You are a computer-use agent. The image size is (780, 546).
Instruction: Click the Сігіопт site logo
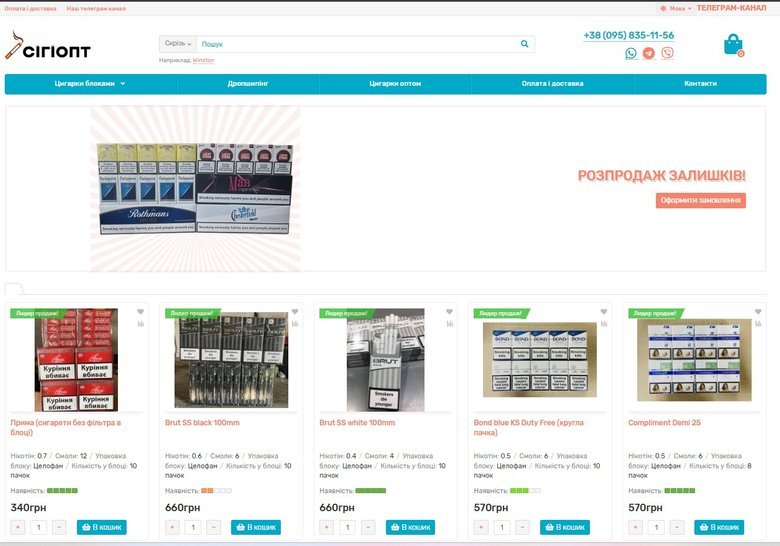coord(48,47)
